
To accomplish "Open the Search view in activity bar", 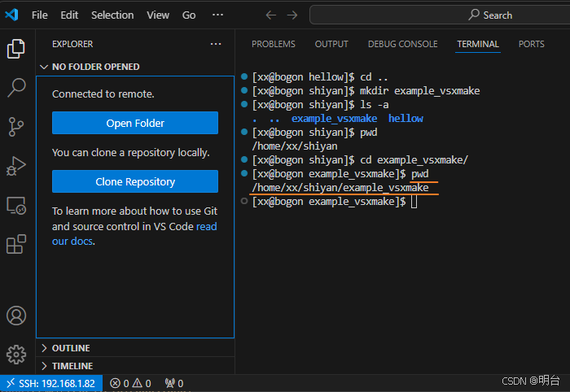I will click(16, 88).
